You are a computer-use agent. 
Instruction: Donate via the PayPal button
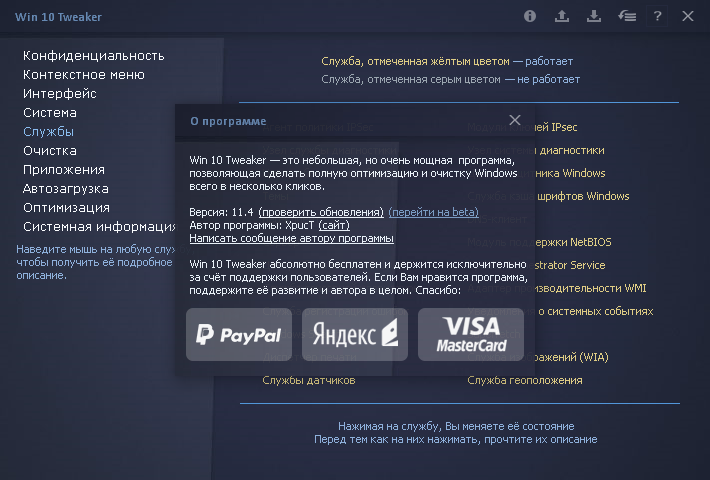[239, 335]
